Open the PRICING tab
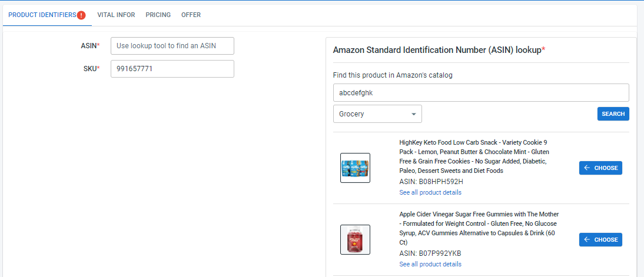644x277 pixels. pyautogui.click(x=158, y=15)
